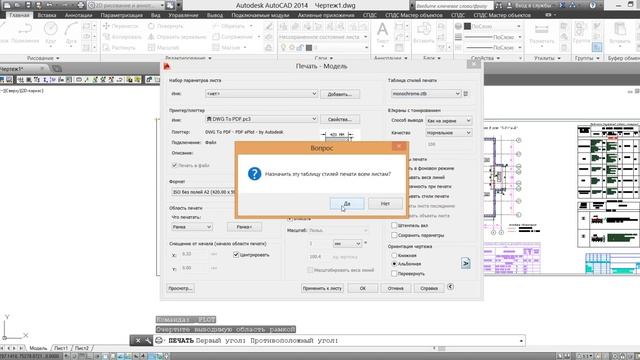Open the Вывод ribbon tab

215,15
